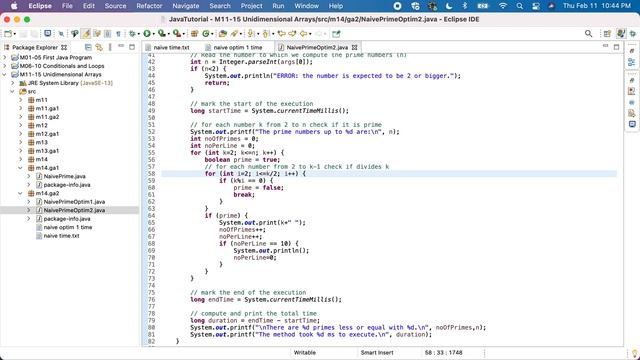Image resolution: width=640 pixels, height=360 pixels.
Task: Select NaivePrime.java in Package Explorer
Action: (64, 176)
